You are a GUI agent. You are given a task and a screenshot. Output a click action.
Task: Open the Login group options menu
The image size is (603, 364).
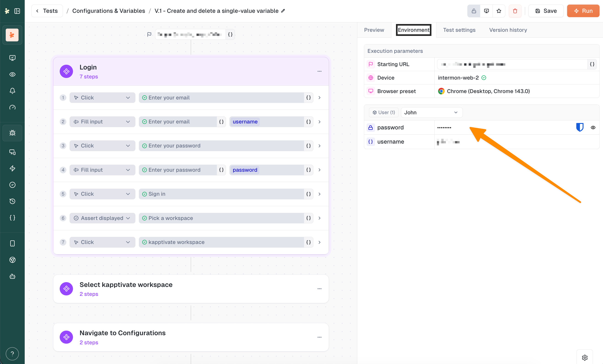click(x=319, y=71)
